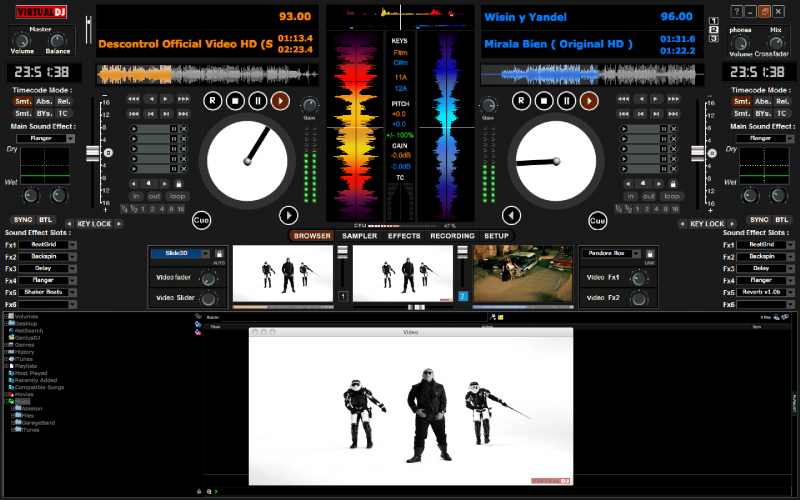
Task: Click the left deck loop lock icon
Action: tap(179, 184)
